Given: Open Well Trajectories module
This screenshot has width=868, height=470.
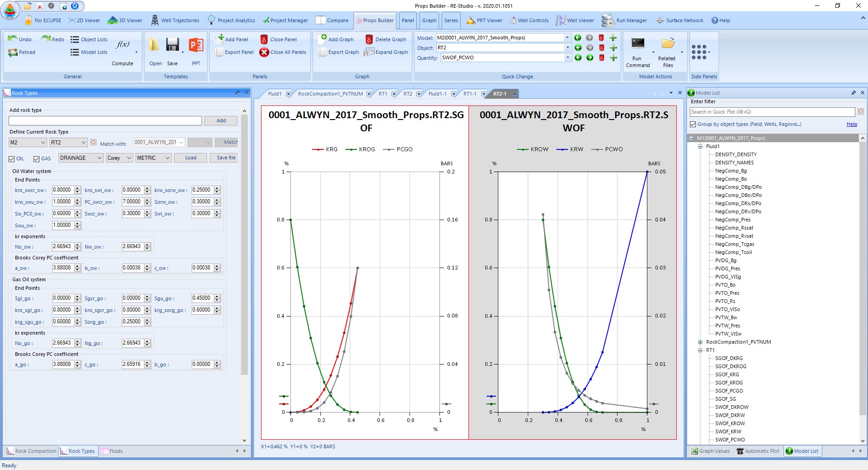Looking at the screenshot, I should 175,20.
